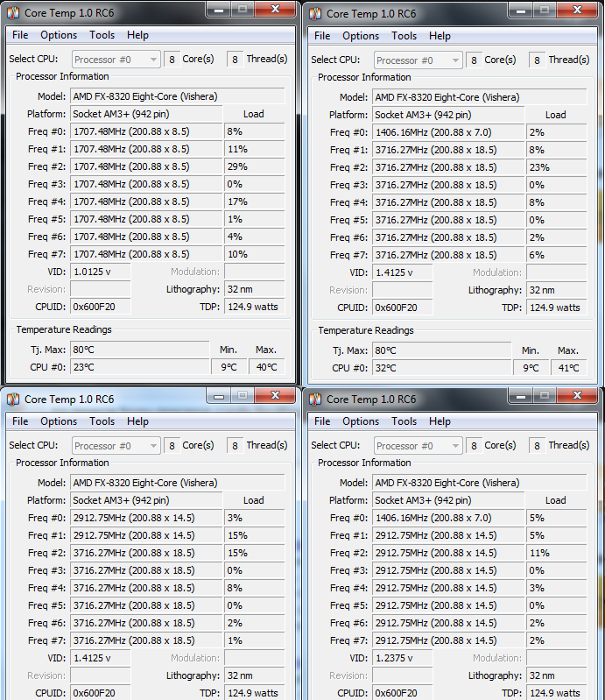Image resolution: width=605 pixels, height=700 pixels.
Task: Click Freq #4 load value 17%
Action: point(254,202)
